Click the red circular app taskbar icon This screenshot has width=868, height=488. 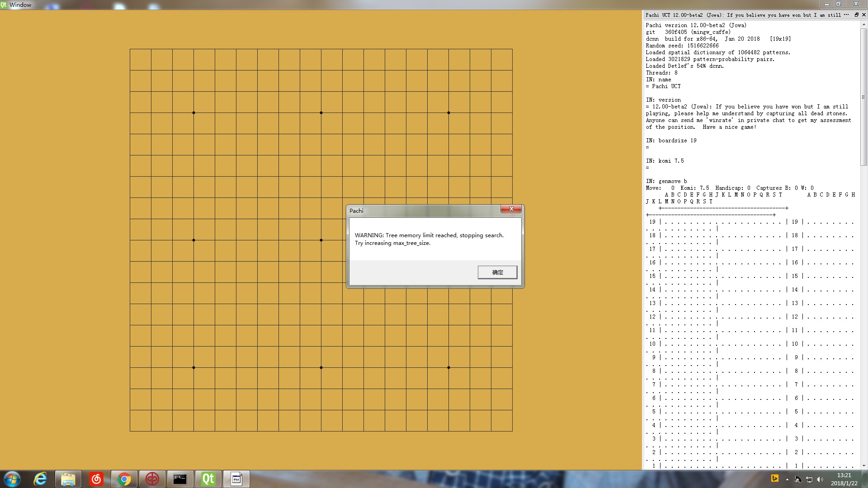click(x=152, y=479)
